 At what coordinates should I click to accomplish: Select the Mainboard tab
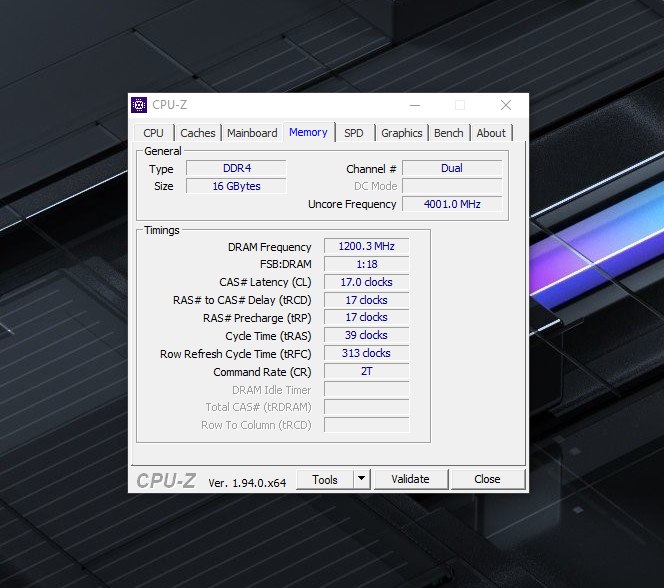point(252,133)
